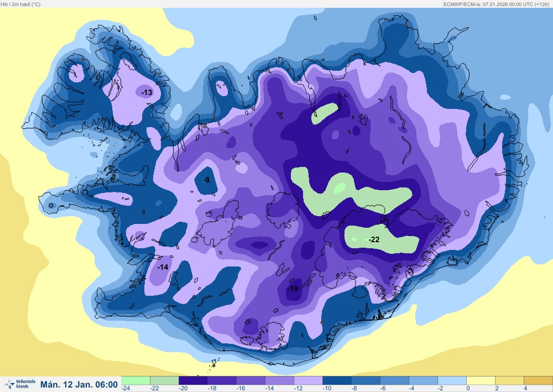Select the light lavender swatch between -12 and -10
This screenshot has height=392, width=553.
click(x=308, y=380)
